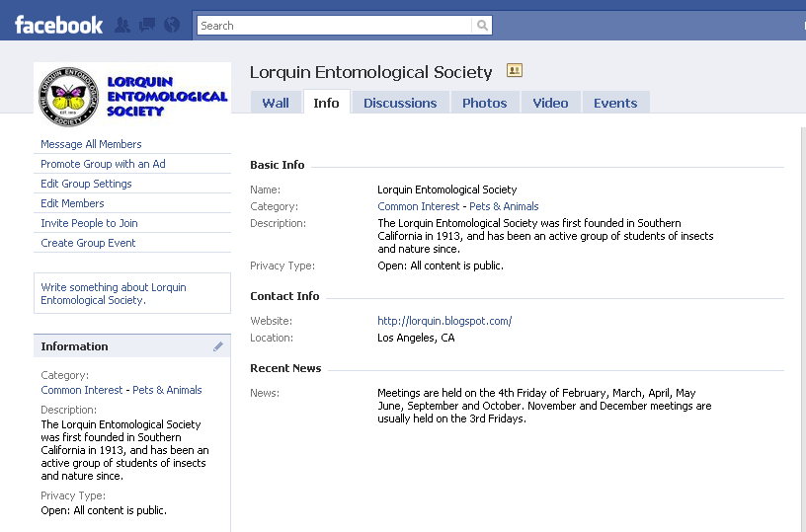Click the Information panel heading
The image size is (806, 532).
click(74, 346)
